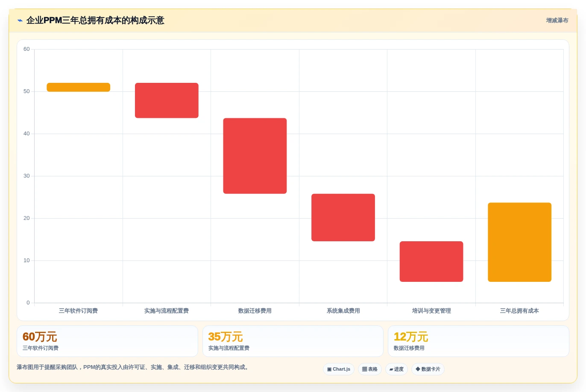This screenshot has height=392, width=586.
Task: Select the red 系统集成费用 bar
Action: [343, 217]
